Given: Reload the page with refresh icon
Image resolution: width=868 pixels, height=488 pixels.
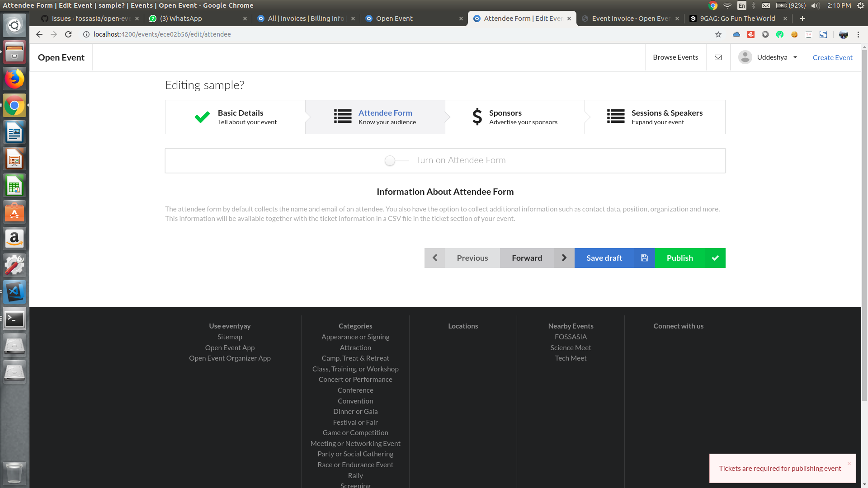Looking at the screenshot, I should (x=68, y=34).
